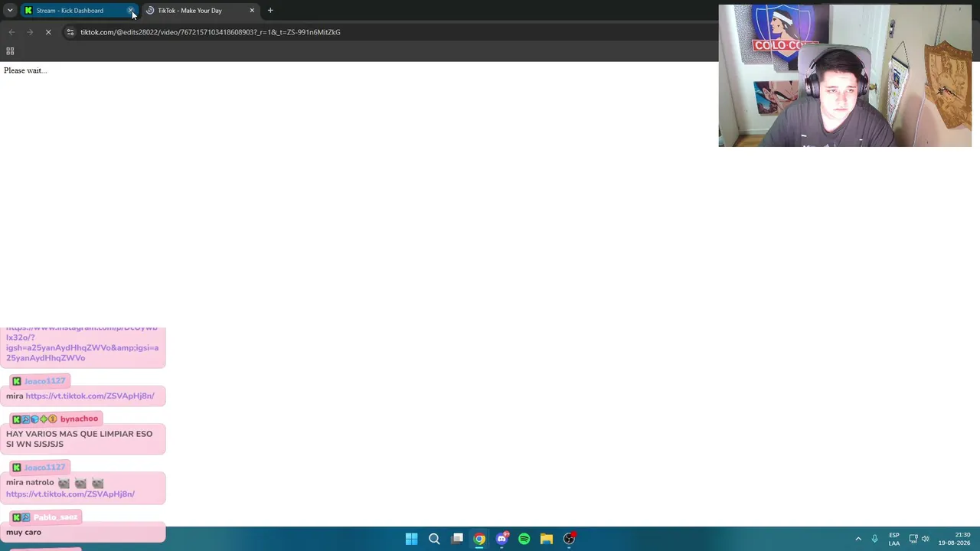
Task: Open Windows taskbar search
Action: pyautogui.click(x=434, y=539)
